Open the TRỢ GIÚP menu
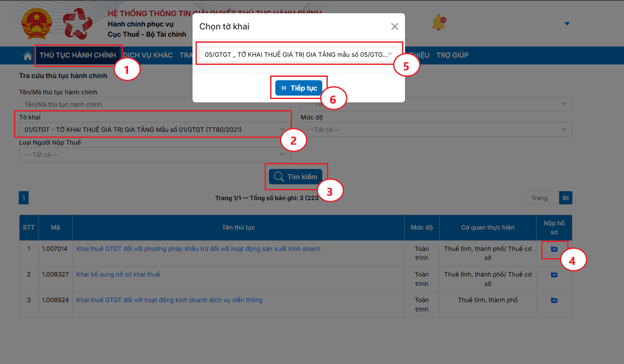624x364 pixels. pyautogui.click(x=452, y=55)
